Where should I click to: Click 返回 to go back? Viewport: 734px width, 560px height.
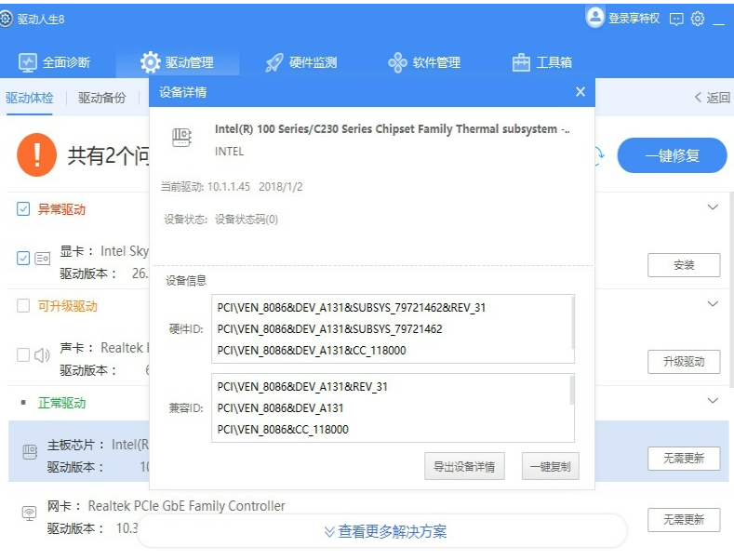712,98
